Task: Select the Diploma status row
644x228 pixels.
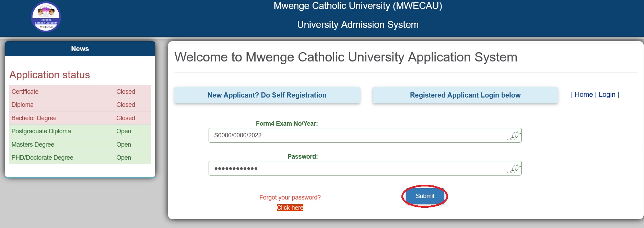Action: (x=80, y=105)
